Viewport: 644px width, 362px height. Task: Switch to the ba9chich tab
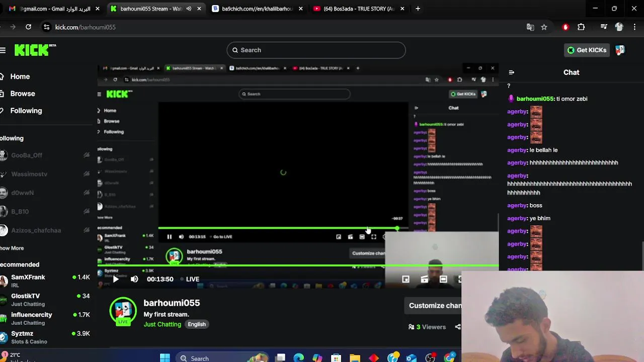(257, 9)
